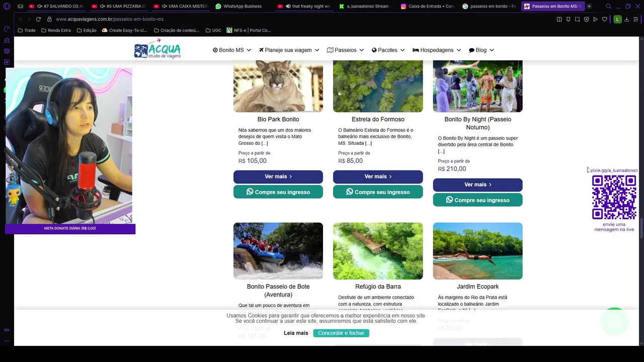Click Ver mais under Bio Park Bonito
The width and height of the screenshot is (644, 362).
click(x=278, y=176)
